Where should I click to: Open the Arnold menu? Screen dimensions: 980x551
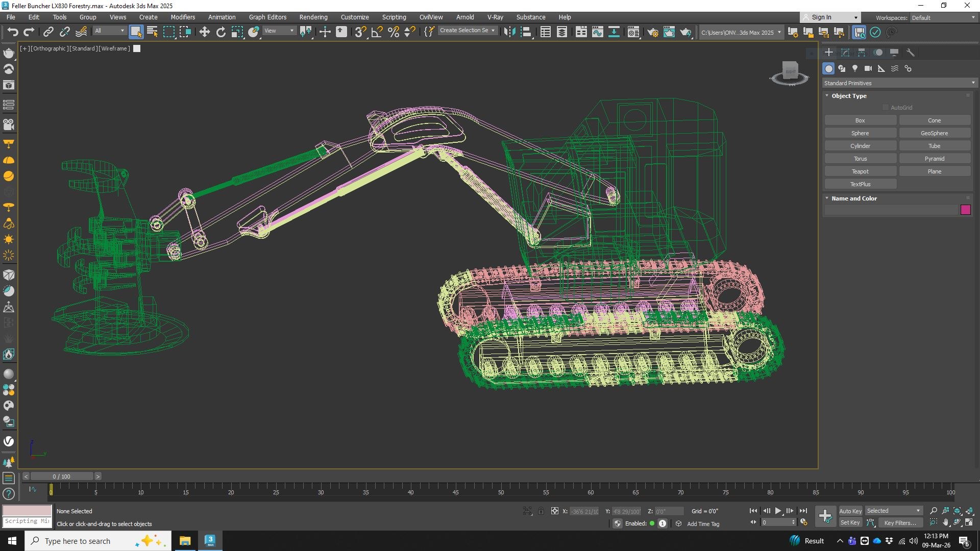click(465, 17)
